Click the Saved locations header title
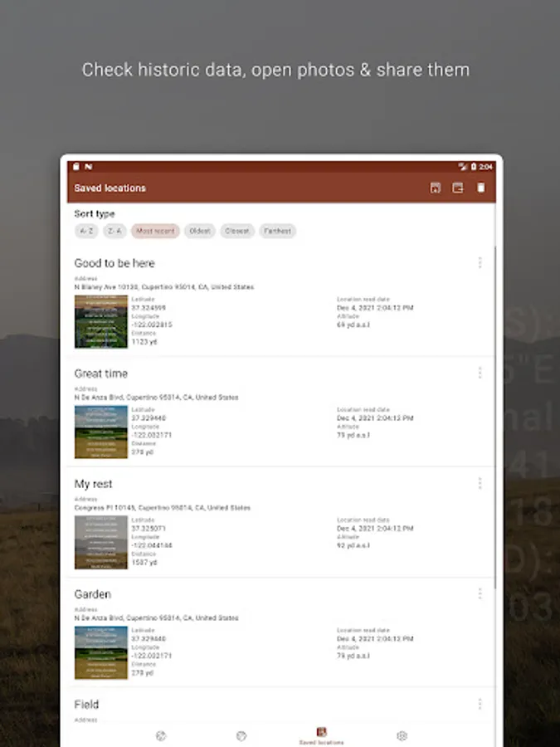 click(x=110, y=188)
